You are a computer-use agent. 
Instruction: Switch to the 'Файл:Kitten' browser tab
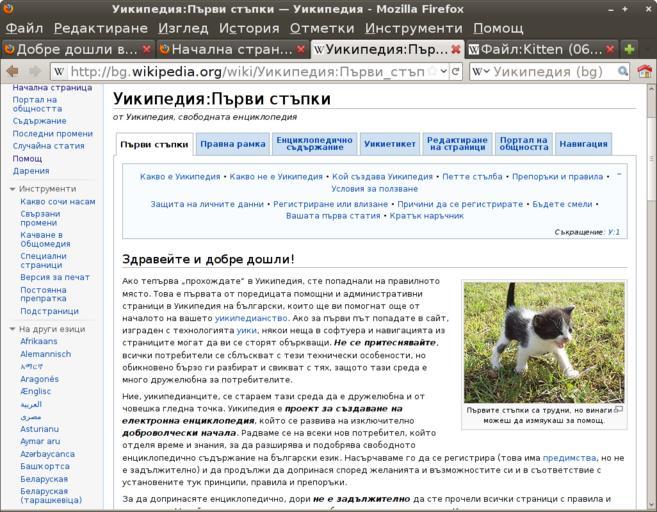pyautogui.click(x=535, y=48)
